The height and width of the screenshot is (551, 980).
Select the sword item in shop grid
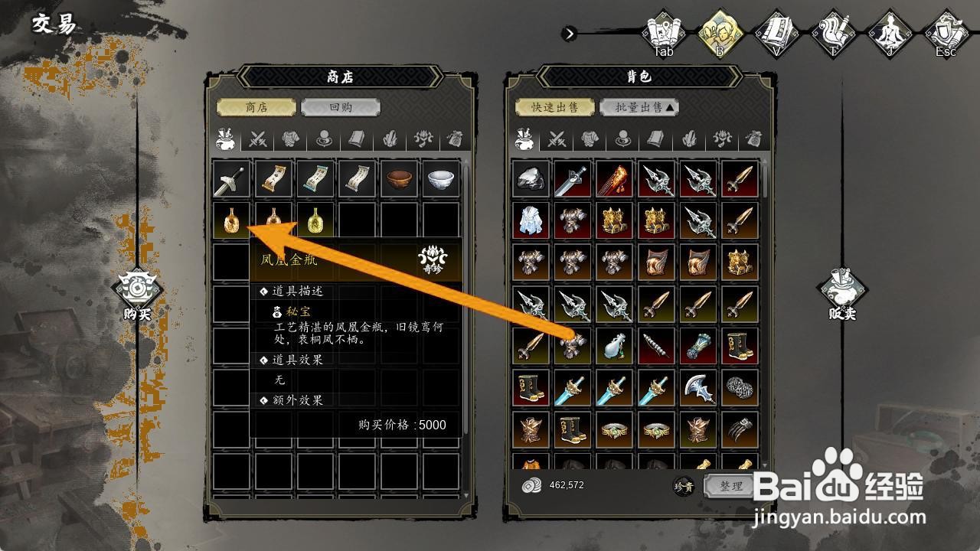tap(231, 180)
